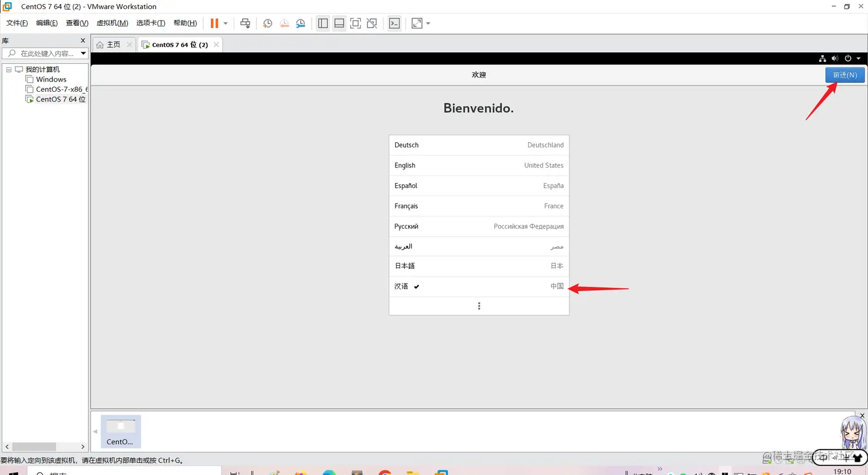Click the 前进(N) button

pyautogui.click(x=845, y=75)
